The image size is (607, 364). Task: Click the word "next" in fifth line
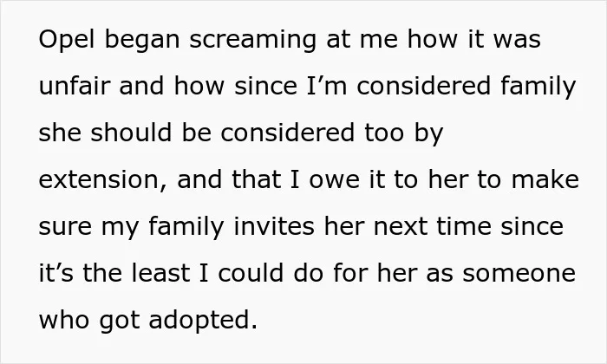pos(401,227)
